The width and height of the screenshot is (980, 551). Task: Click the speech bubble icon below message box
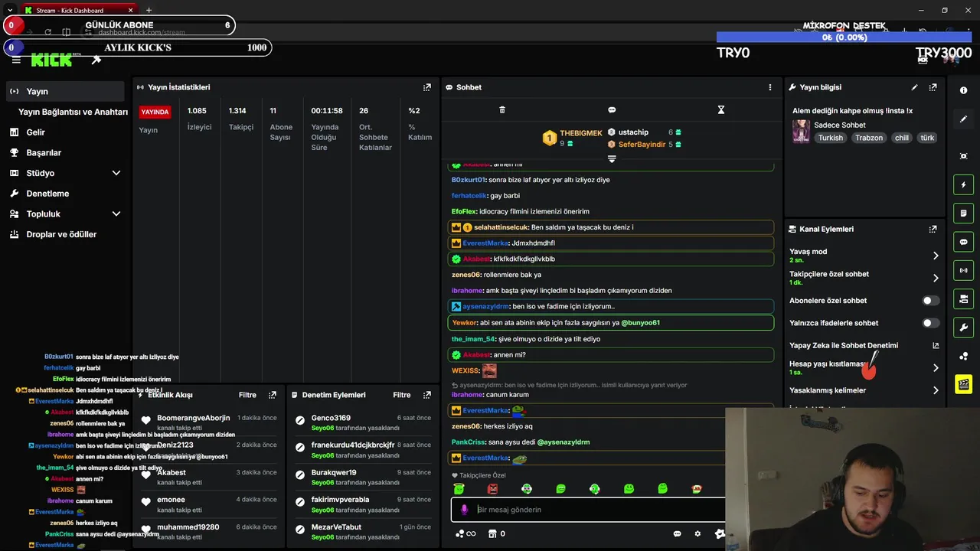677,534
